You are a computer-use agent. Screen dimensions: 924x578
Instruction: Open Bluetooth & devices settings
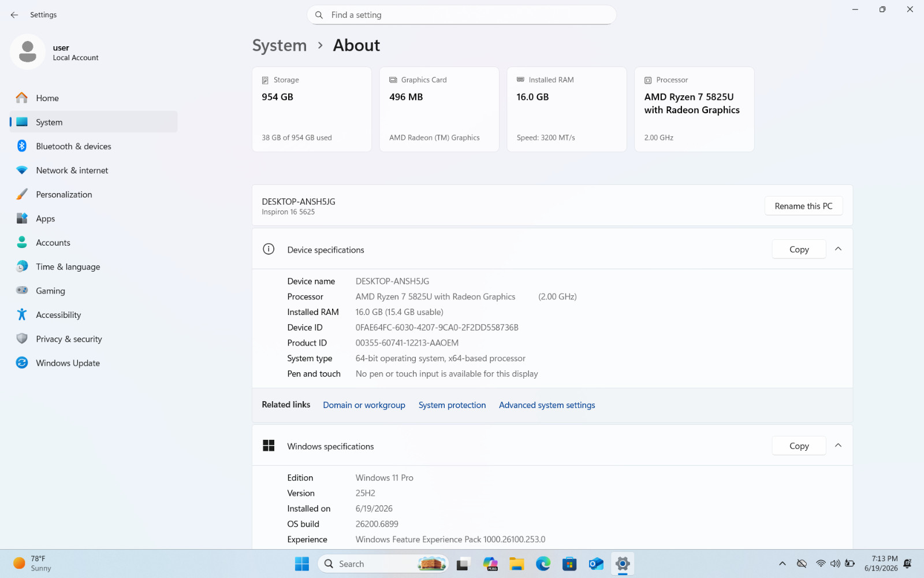pyautogui.click(x=94, y=146)
